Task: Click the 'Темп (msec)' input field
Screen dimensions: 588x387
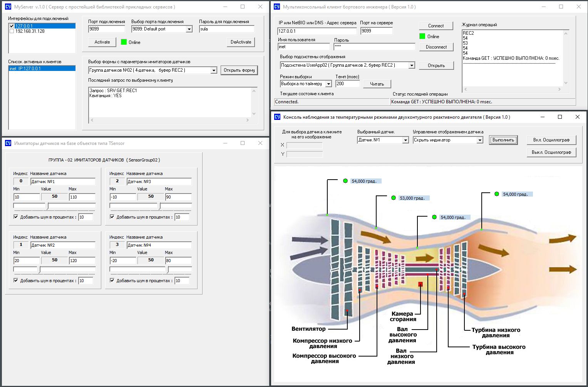Action: point(347,84)
